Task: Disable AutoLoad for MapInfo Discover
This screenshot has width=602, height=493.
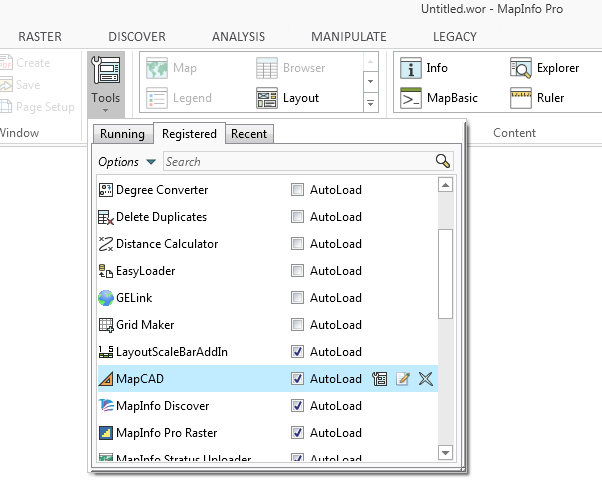Action: coord(298,406)
